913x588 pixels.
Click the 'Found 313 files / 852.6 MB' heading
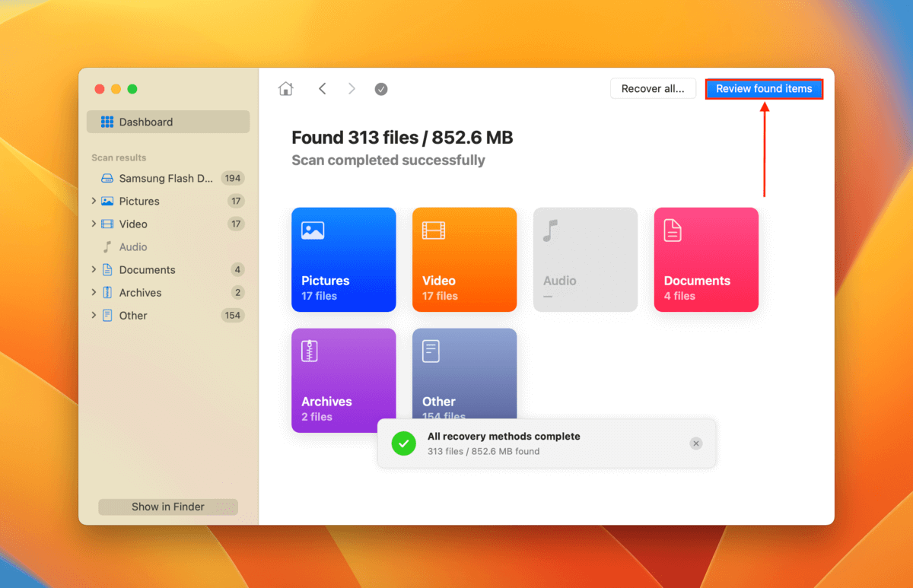pyautogui.click(x=402, y=138)
